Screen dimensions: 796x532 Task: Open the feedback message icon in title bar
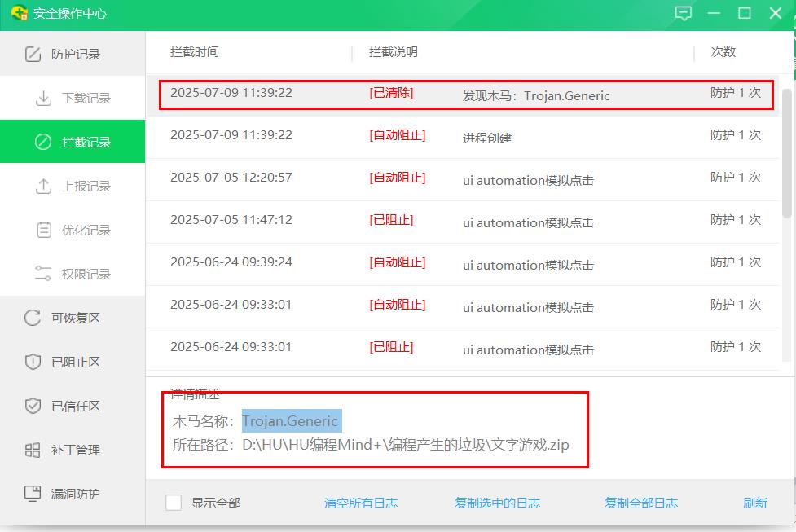(684, 13)
